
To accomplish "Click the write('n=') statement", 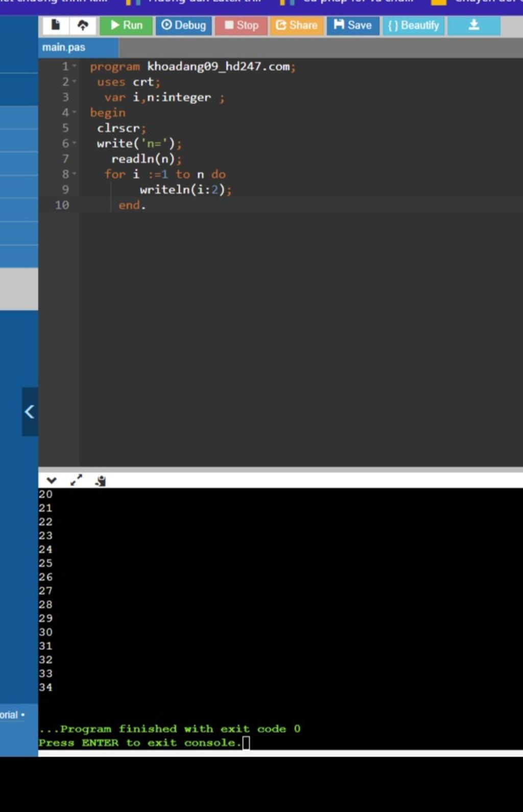I will click(x=139, y=144).
